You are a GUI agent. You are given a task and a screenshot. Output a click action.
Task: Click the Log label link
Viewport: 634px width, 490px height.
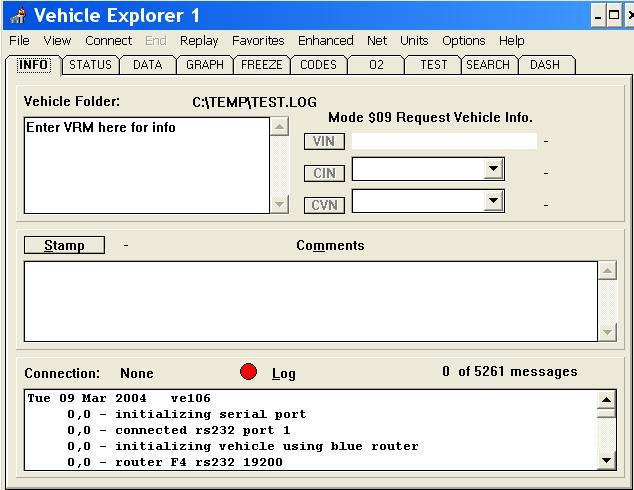click(284, 373)
